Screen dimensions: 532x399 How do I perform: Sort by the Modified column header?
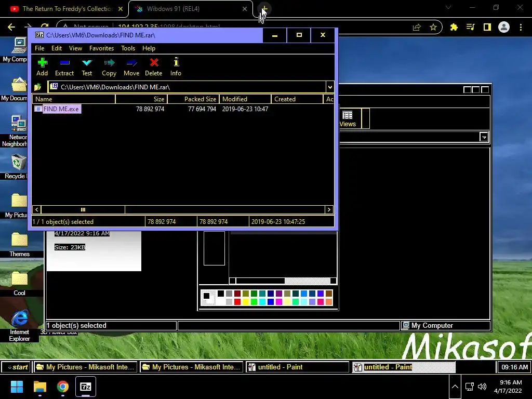[x=245, y=99]
